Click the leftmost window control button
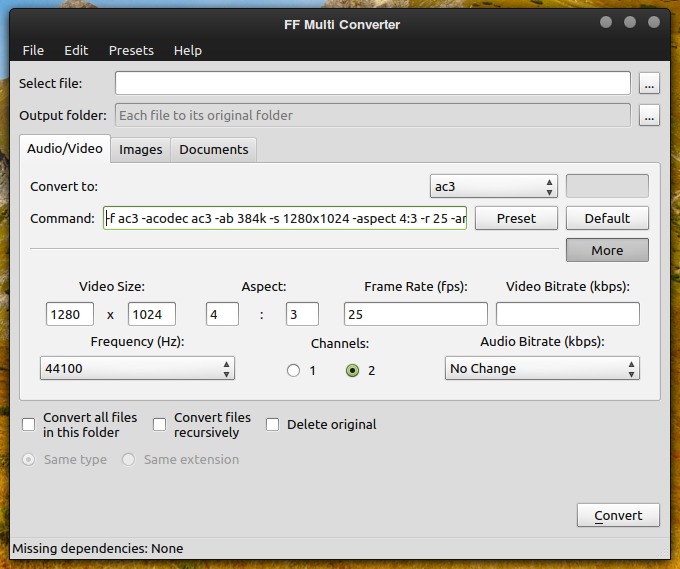This screenshot has width=680, height=569. pos(606,22)
